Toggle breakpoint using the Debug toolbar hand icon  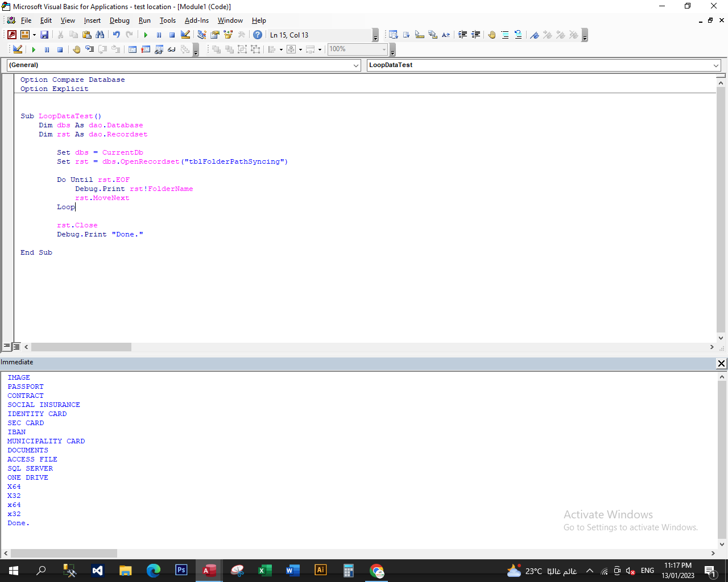[76, 49]
